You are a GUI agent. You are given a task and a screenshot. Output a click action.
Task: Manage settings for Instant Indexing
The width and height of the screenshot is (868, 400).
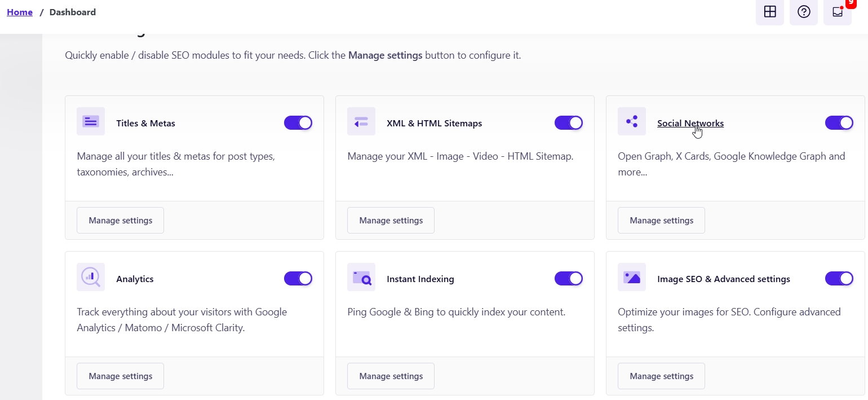pyautogui.click(x=391, y=376)
